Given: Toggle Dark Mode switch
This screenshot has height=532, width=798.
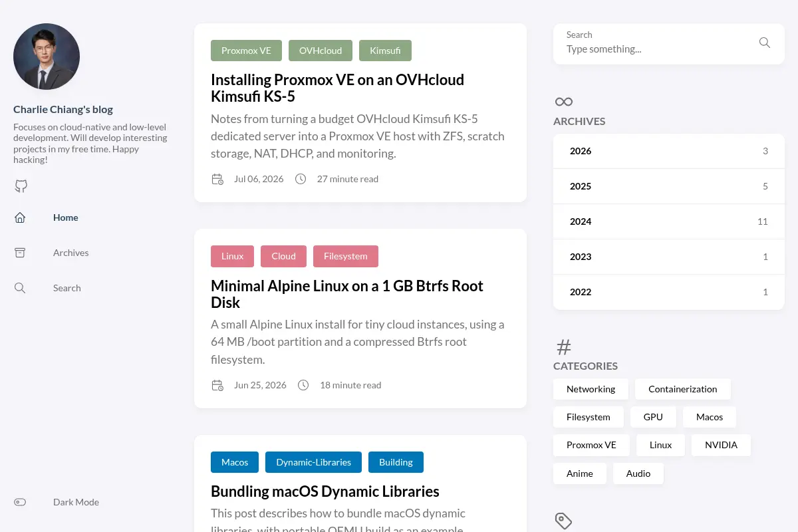Looking at the screenshot, I should [x=20, y=502].
